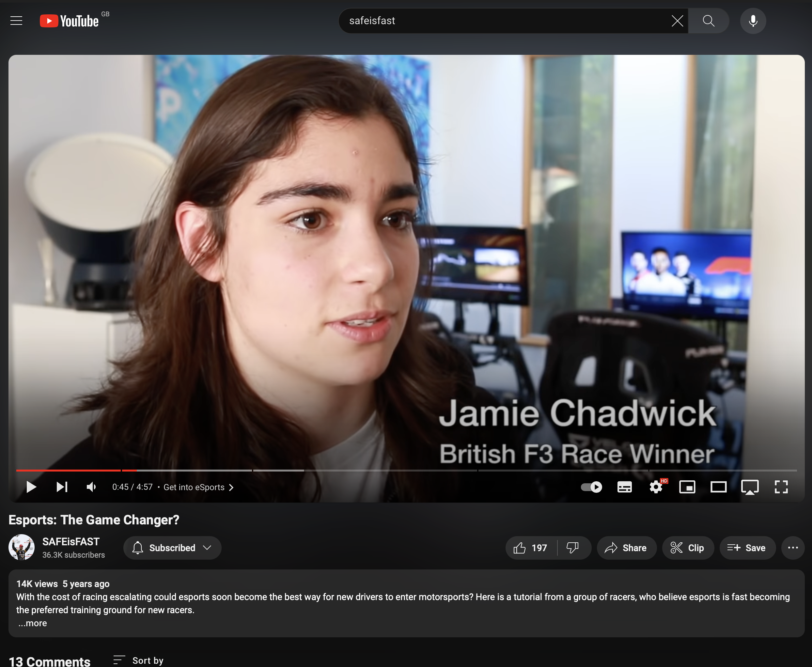Search with your voice microphone
This screenshot has height=667, width=812.
753,21
